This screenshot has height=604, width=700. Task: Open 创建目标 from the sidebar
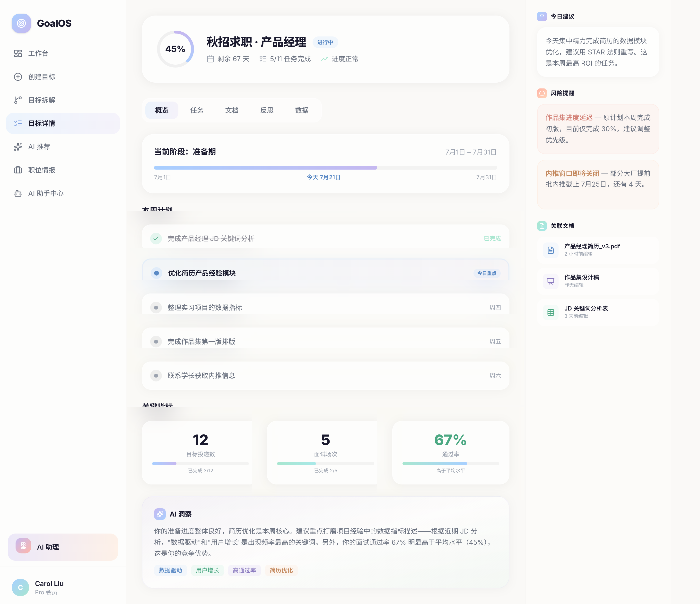coord(63,77)
